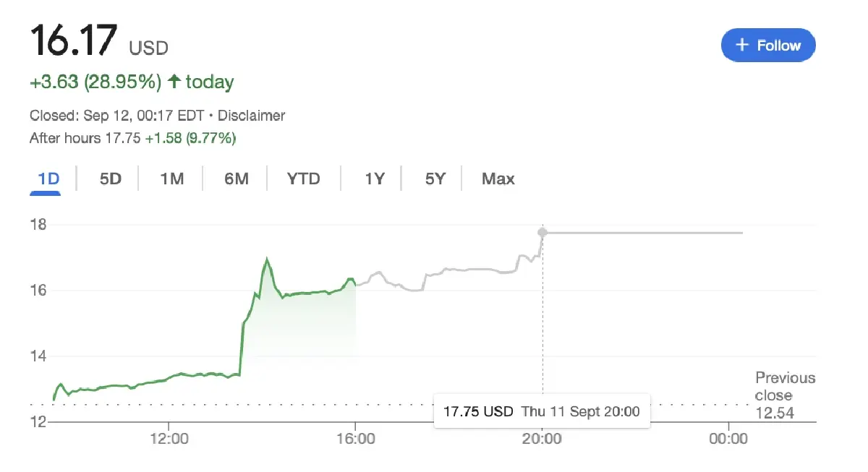
Task: Click the plus icon inside the Follow button
Action: 742,45
